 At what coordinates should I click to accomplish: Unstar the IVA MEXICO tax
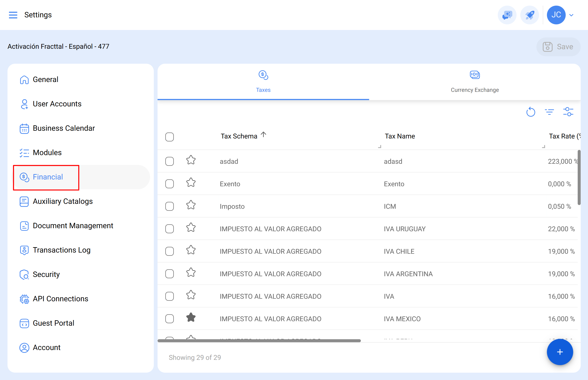[191, 317]
